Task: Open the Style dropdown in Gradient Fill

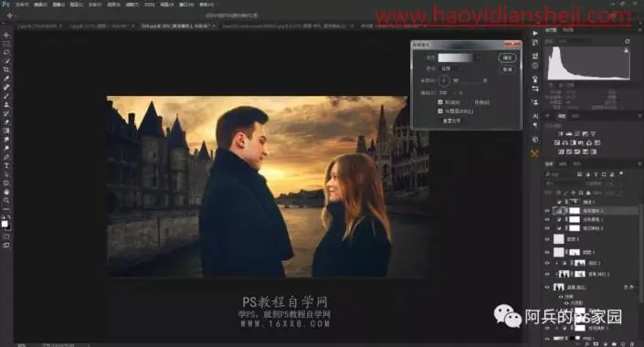Action: pos(451,68)
